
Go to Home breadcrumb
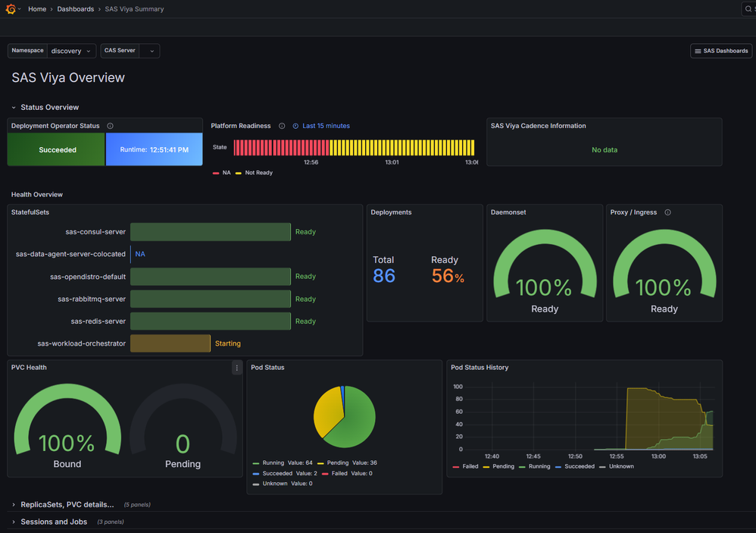[x=37, y=8]
